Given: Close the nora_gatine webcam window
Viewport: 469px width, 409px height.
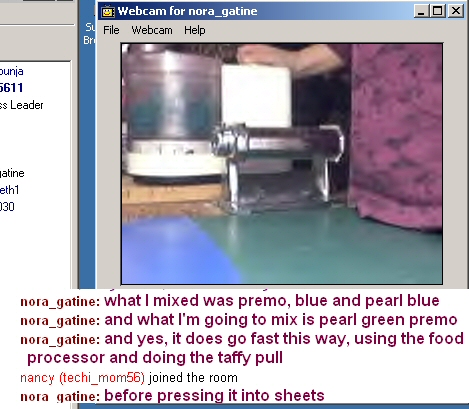Looking at the screenshot, I should (x=456, y=11).
